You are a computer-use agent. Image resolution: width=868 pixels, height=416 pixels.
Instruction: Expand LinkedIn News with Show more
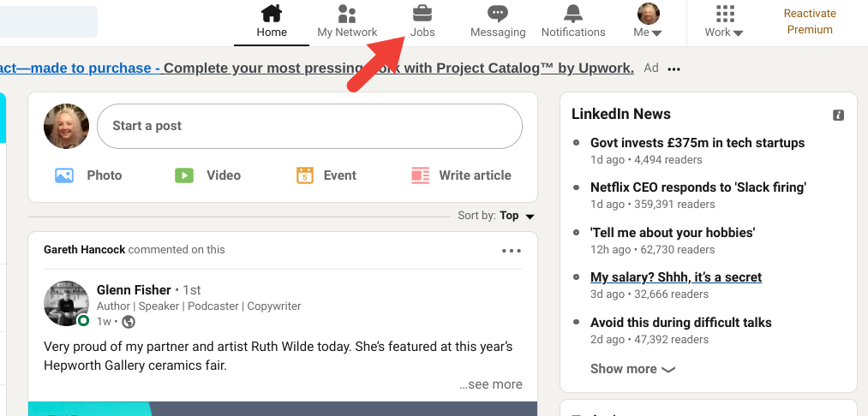[632, 369]
